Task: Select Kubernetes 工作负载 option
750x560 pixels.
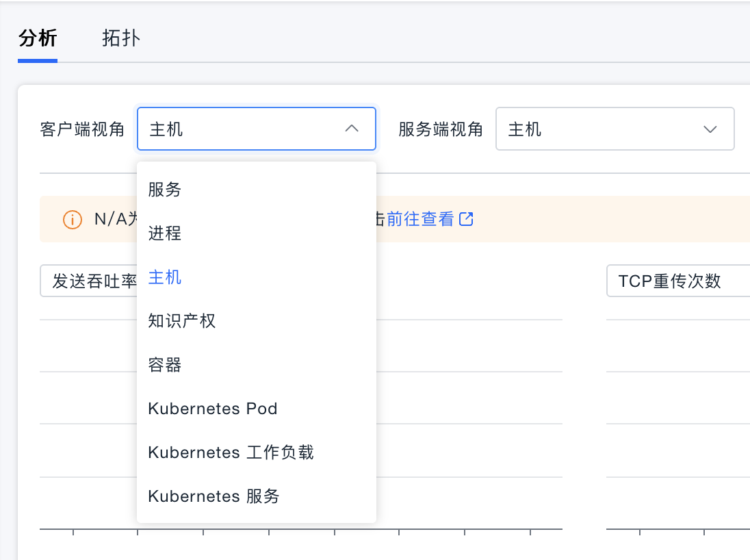Action: click(231, 453)
